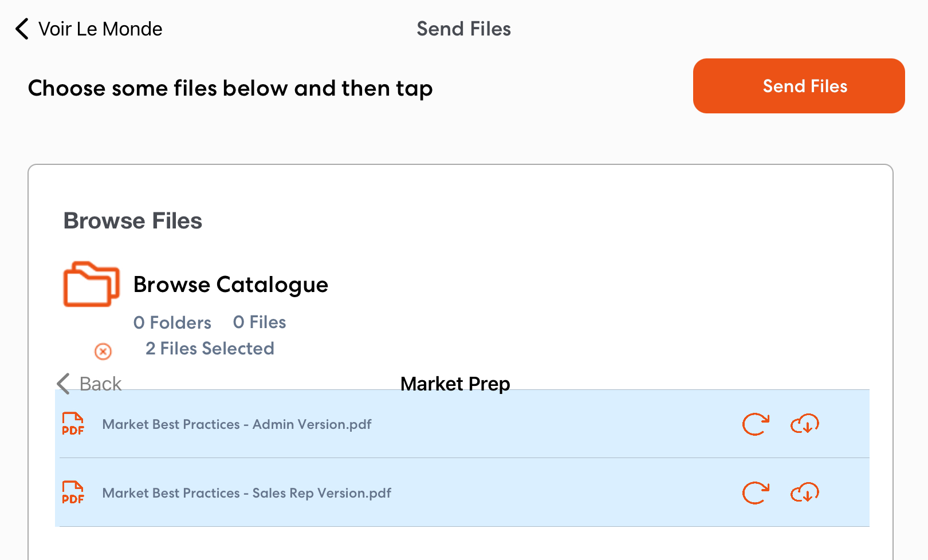The height and width of the screenshot is (560, 928).
Task: Clear selected files with the circled X icon
Action: point(103,351)
